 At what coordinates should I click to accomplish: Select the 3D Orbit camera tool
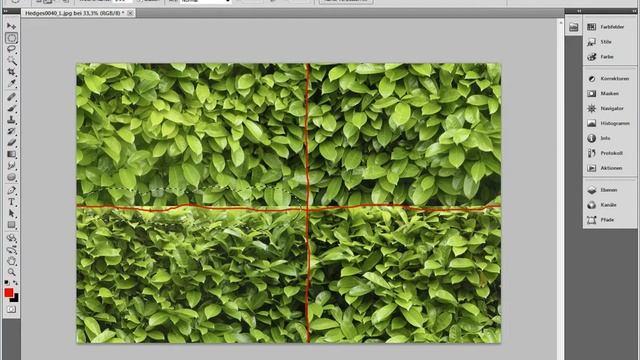tap(11, 249)
